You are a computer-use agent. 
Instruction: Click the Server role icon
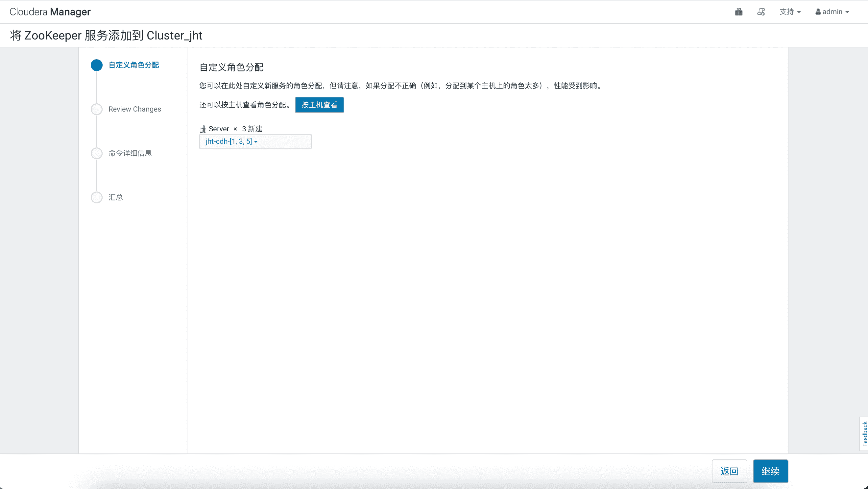point(203,129)
